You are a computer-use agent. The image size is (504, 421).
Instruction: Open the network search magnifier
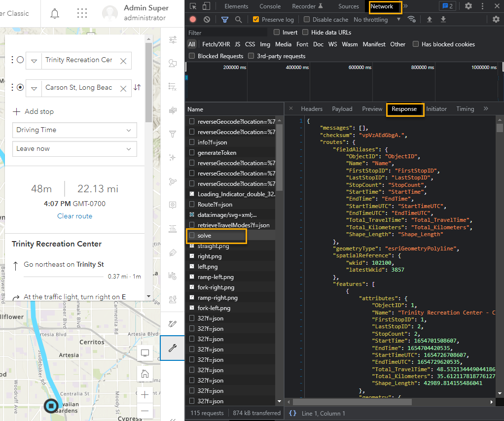click(238, 20)
